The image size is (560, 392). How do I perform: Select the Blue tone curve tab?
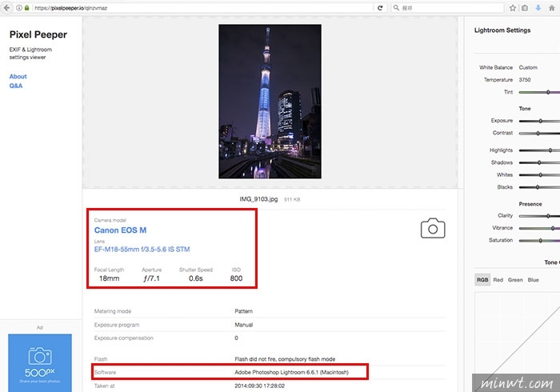tap(533, 280)
